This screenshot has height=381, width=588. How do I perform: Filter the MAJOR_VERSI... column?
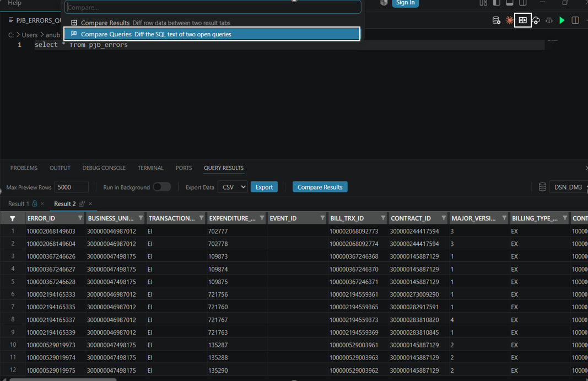click(504, 218)
